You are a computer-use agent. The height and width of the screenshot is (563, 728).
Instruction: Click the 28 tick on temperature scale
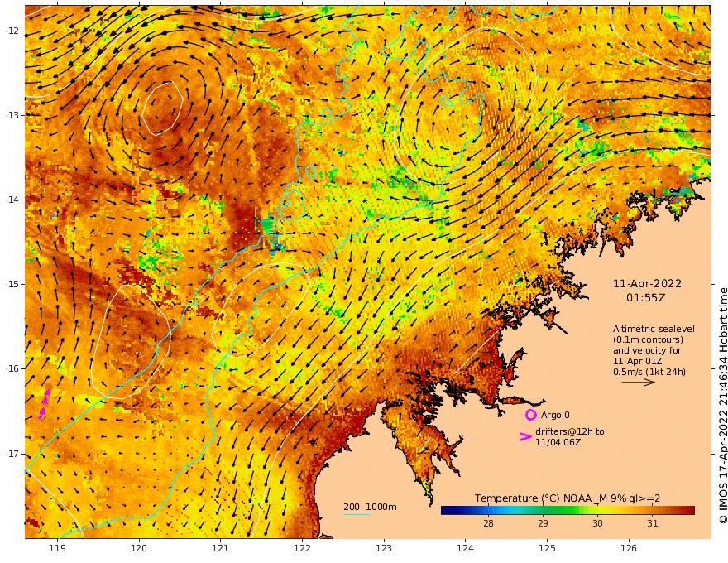488,523
